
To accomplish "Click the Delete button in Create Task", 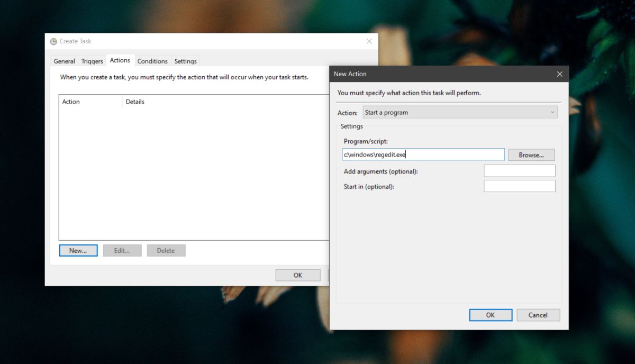I will tap(166, 250).
